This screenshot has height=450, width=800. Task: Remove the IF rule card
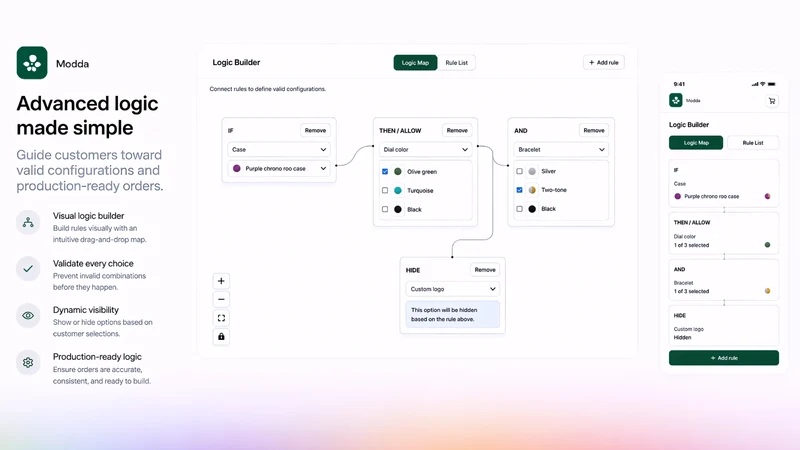315,131
